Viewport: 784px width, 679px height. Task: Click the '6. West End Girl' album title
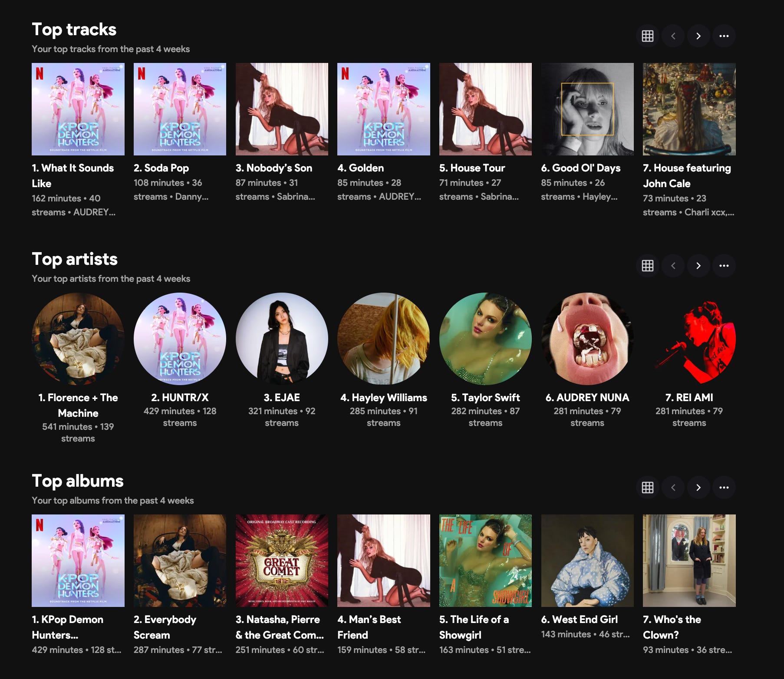pos(580,620)
